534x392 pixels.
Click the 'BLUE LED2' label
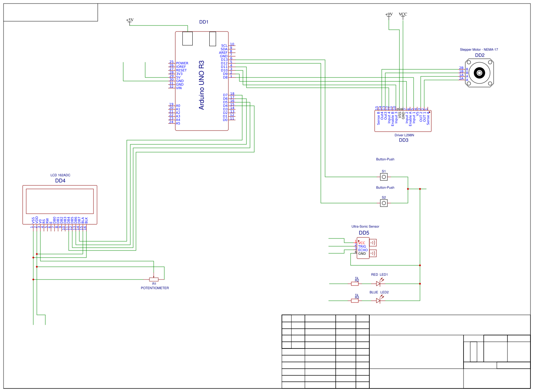379,292
